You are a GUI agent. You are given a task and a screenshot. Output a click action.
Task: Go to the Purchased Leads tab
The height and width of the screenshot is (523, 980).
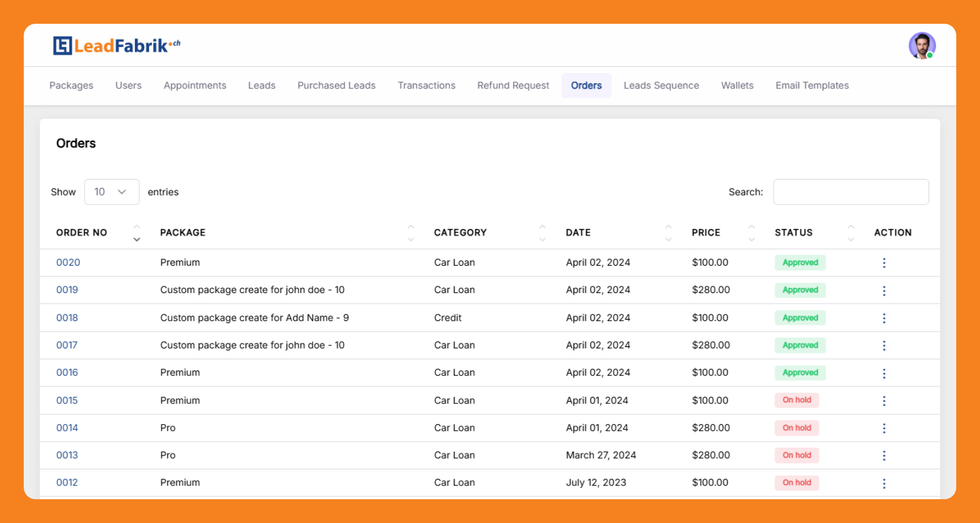point(336,86)
